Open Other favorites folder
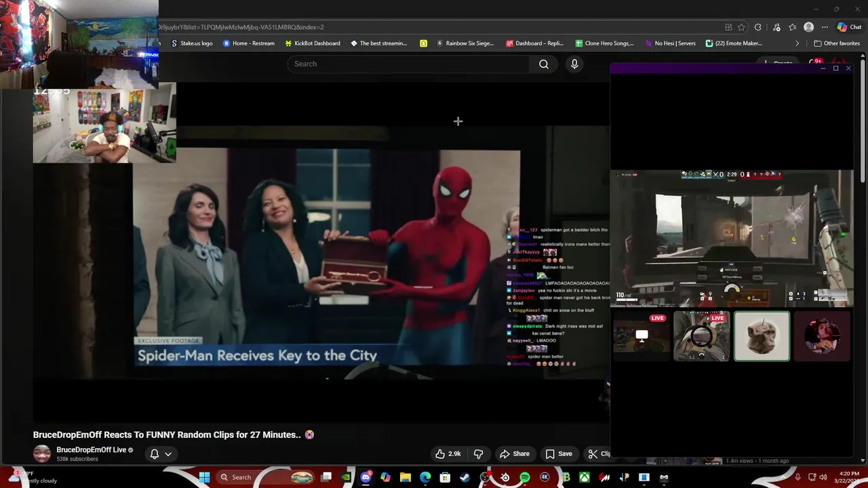 [837, 43]
